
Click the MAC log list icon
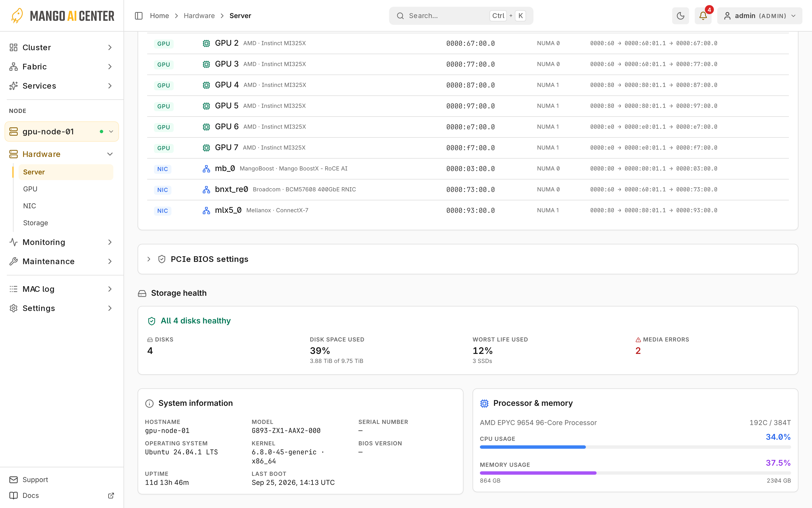point(13,289)
